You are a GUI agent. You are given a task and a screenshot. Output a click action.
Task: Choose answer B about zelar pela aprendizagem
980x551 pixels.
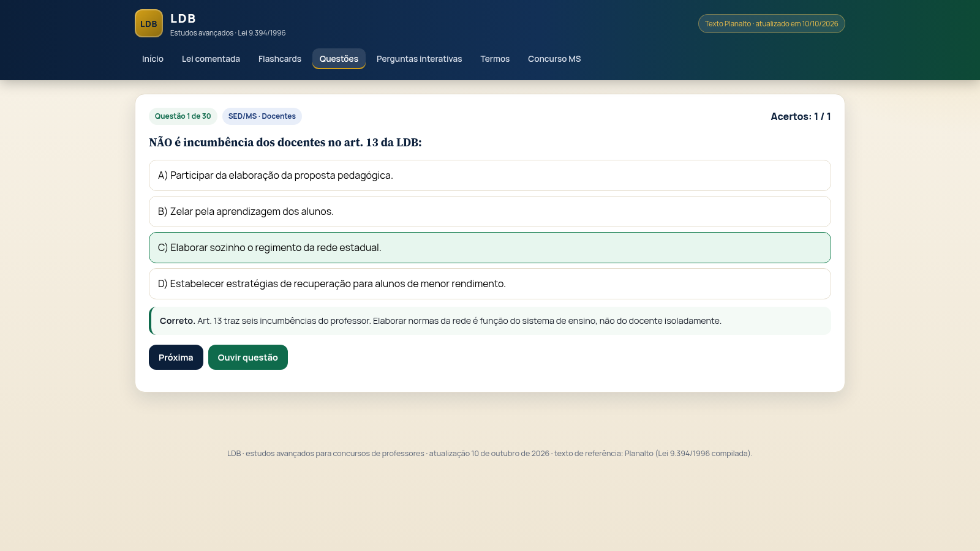490,211
